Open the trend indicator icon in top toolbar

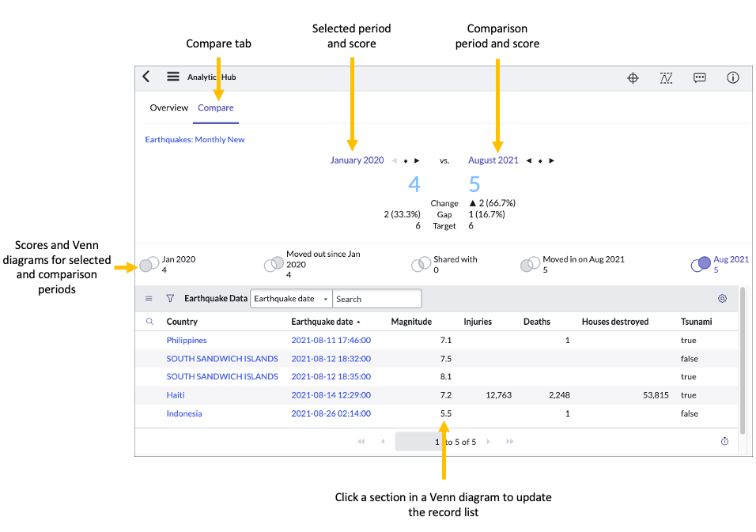pyautogui.click(x=666, y=77)
